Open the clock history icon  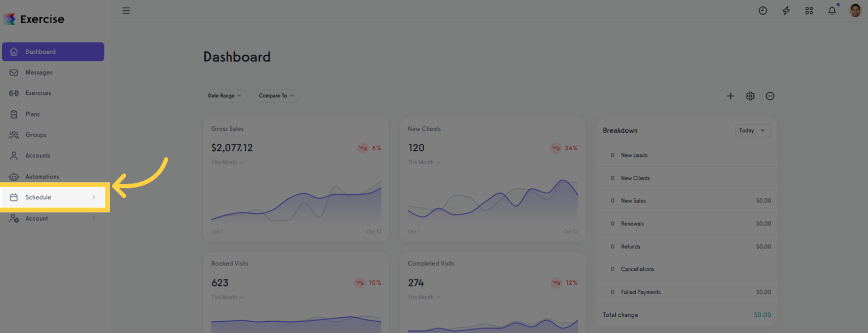coord(763,10)
